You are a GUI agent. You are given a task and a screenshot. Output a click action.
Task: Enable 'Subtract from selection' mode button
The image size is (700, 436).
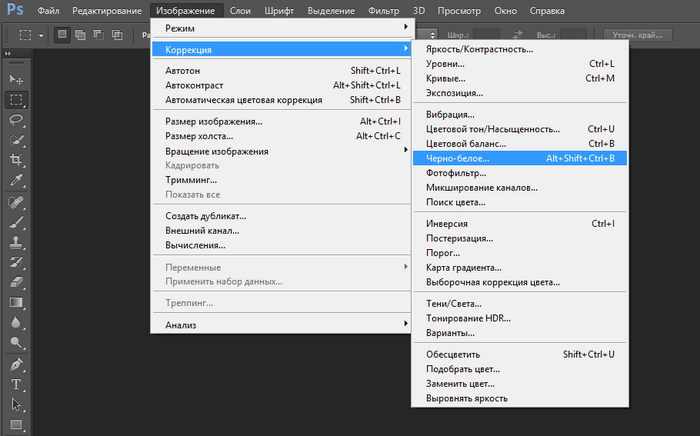coord(99,34)
